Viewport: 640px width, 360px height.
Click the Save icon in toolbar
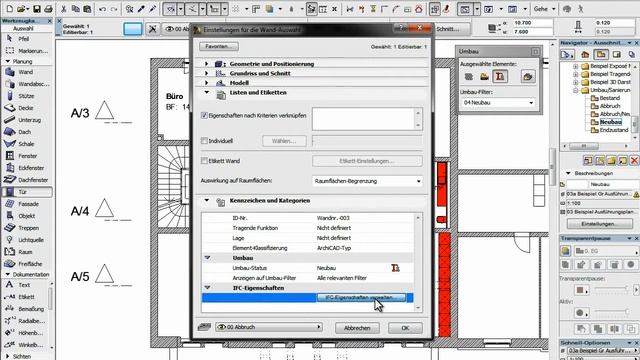[37, 8]
